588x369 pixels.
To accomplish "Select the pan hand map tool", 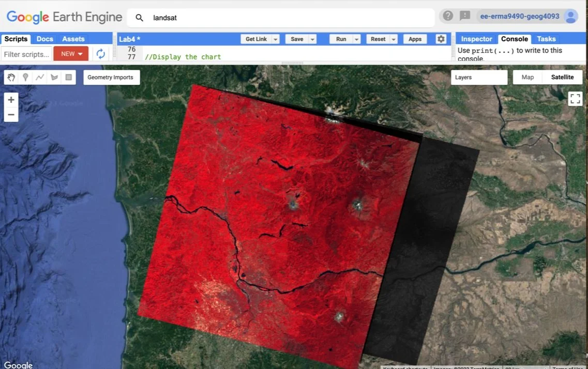I will click(x=11, y=77).
